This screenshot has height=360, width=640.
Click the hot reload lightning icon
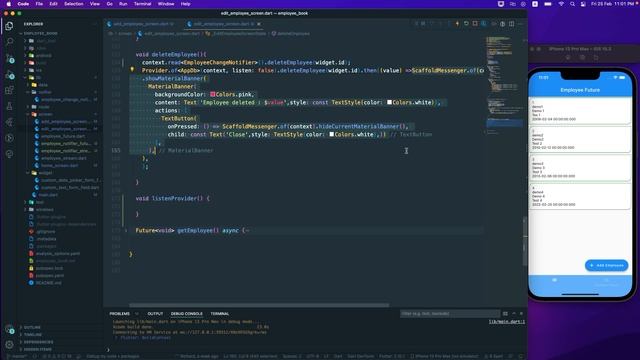(457, 24)
